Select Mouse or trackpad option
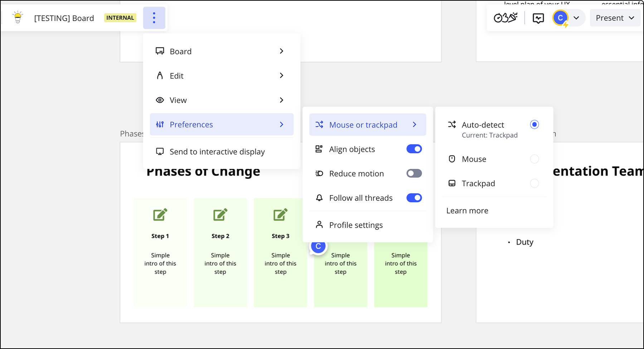 (x=367, y=124)
